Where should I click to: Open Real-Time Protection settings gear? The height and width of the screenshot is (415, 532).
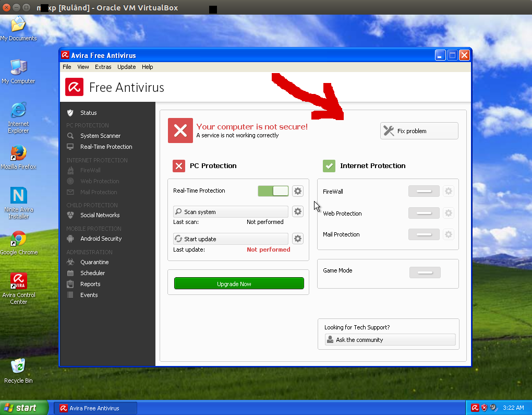coord(297,191)
